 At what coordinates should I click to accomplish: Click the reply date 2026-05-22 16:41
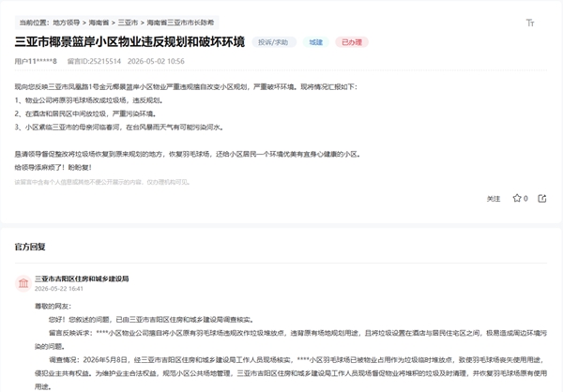click(59, 289)
